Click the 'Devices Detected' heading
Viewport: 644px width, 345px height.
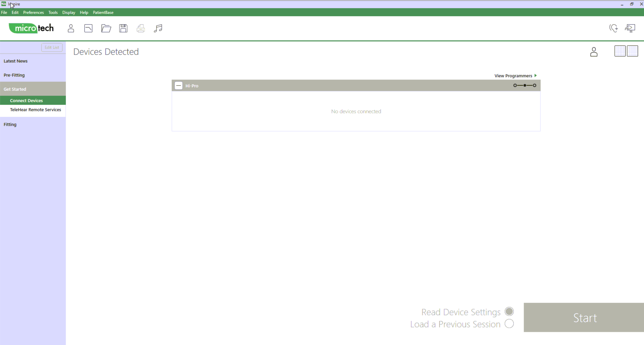pos(106,52)
